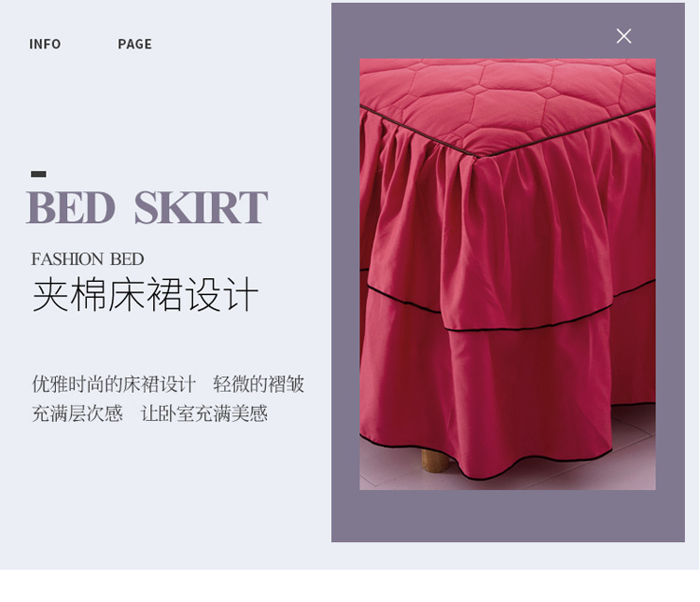Click the purple frame below the photo

click(508, 516)
